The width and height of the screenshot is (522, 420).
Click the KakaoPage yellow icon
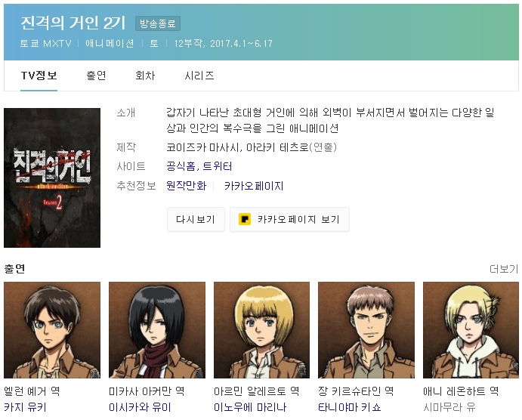tap(245, 219)
